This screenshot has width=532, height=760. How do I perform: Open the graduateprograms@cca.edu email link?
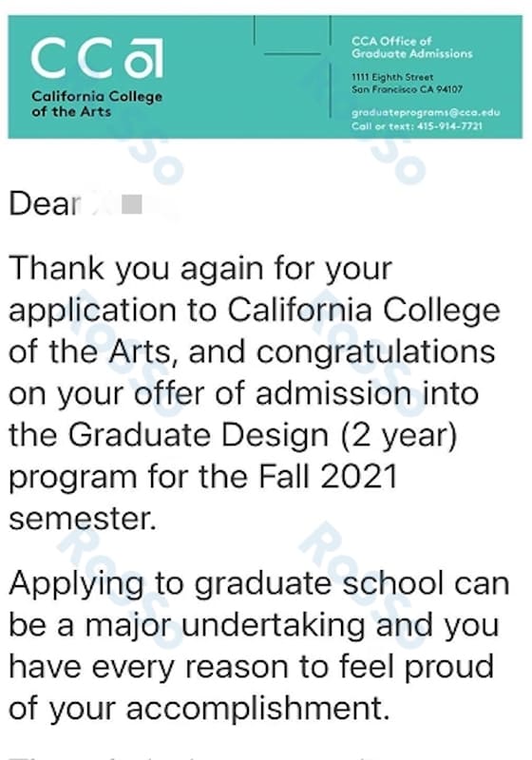click(x=426, y=112)
